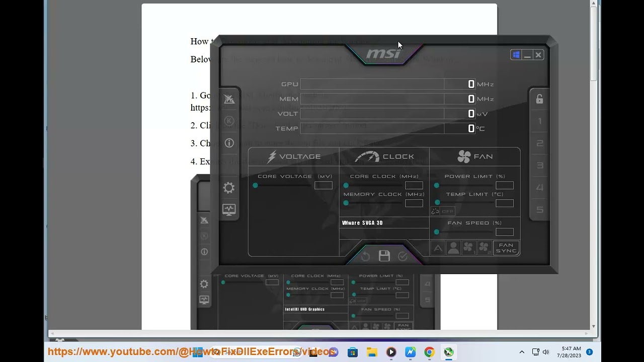Expand hidden system tray icons chevron
Screen dimensions: 644x362
522,352
